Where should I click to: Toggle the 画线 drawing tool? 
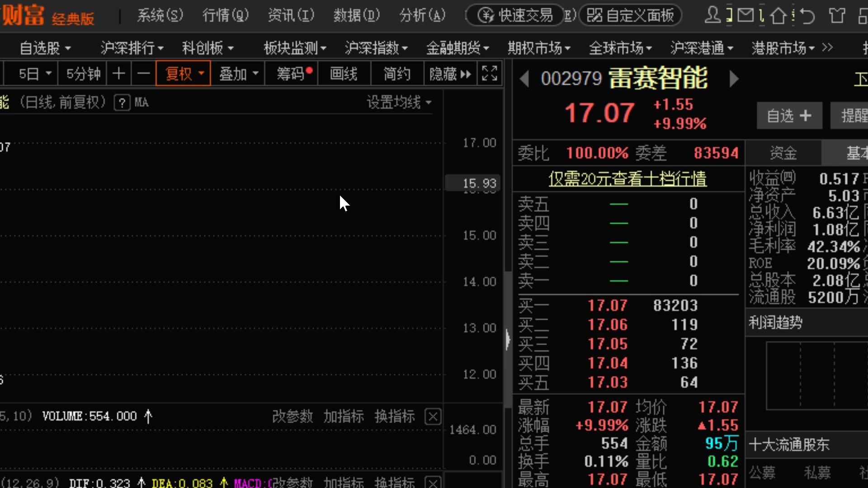344,73
